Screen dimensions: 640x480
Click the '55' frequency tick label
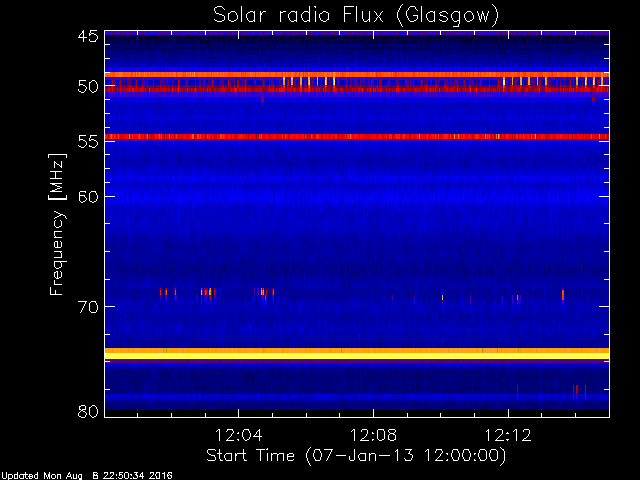[88, 142]
